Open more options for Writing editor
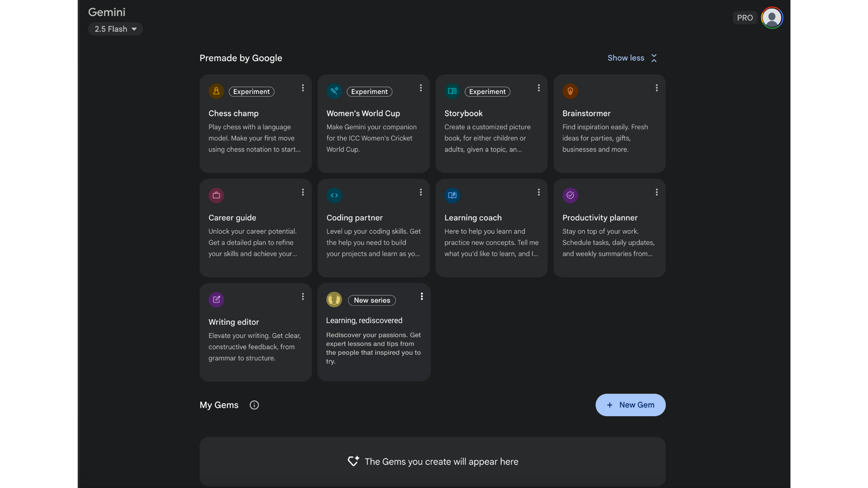This screenshot has width=868, height=488. click(303, 297)
